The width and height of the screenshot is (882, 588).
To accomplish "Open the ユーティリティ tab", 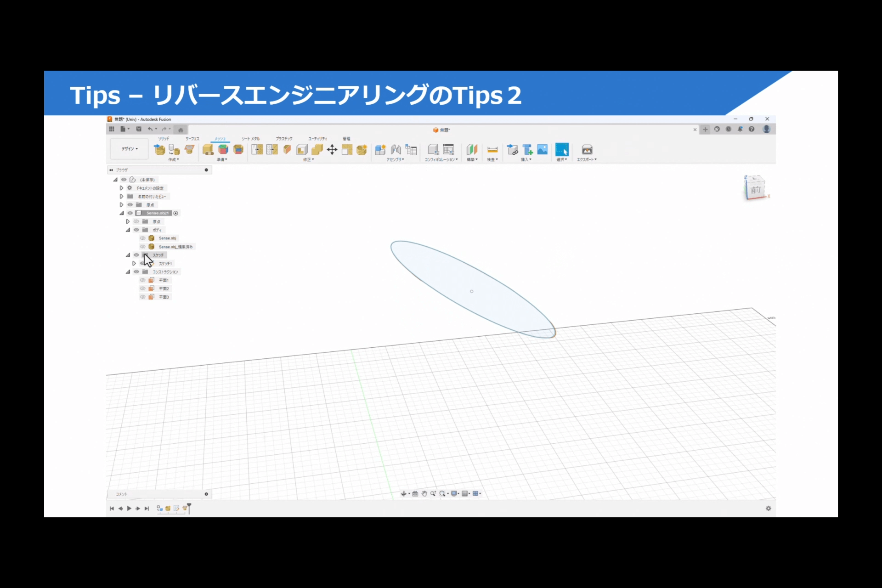I will [x=317, y=138].
